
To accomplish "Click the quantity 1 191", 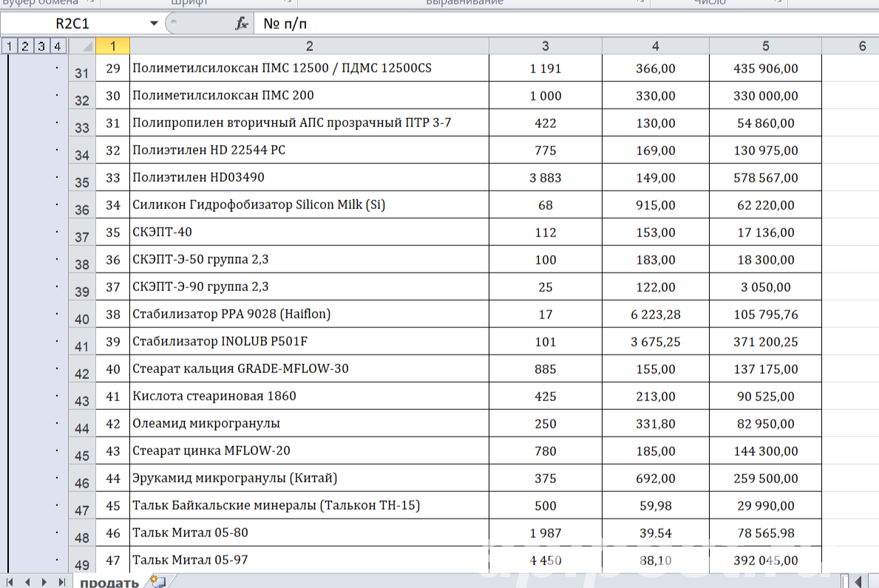I will (546, 68).
